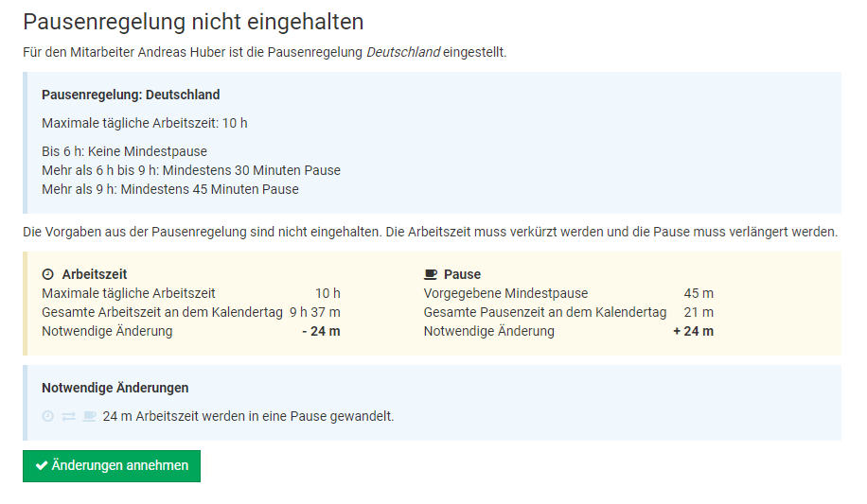Click the bold Pausenregelung: Deutschland heading
This screenshot has width=867, height=504.
pyautogui.click(x=131, y=95)
